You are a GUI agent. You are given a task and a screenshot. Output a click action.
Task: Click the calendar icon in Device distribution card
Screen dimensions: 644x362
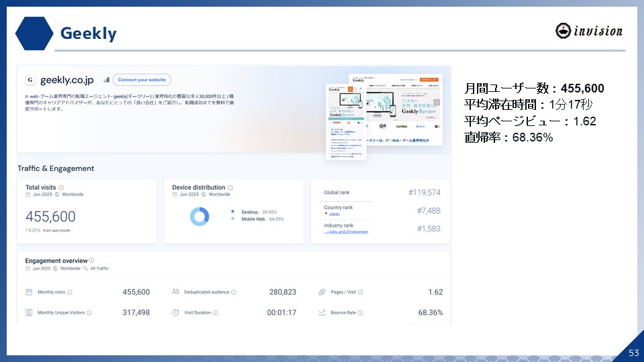coord(174,194)
